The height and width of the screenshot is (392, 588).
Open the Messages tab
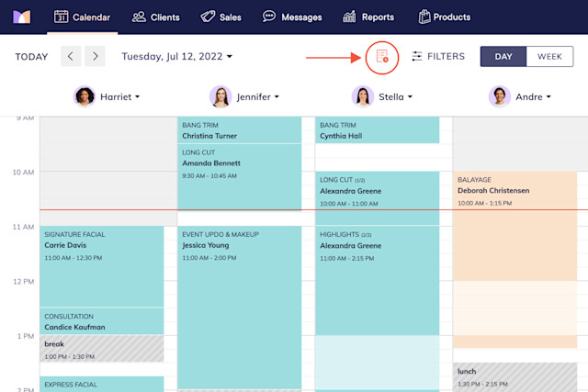(292, 17)
